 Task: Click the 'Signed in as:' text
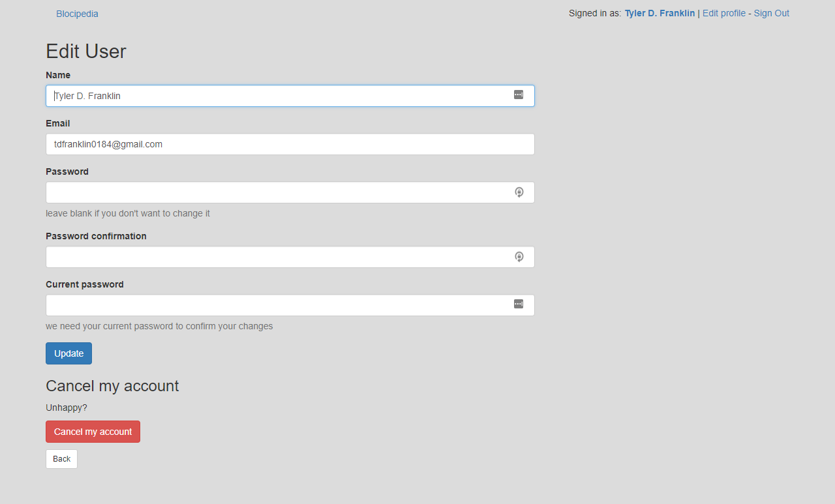point(595,13)
